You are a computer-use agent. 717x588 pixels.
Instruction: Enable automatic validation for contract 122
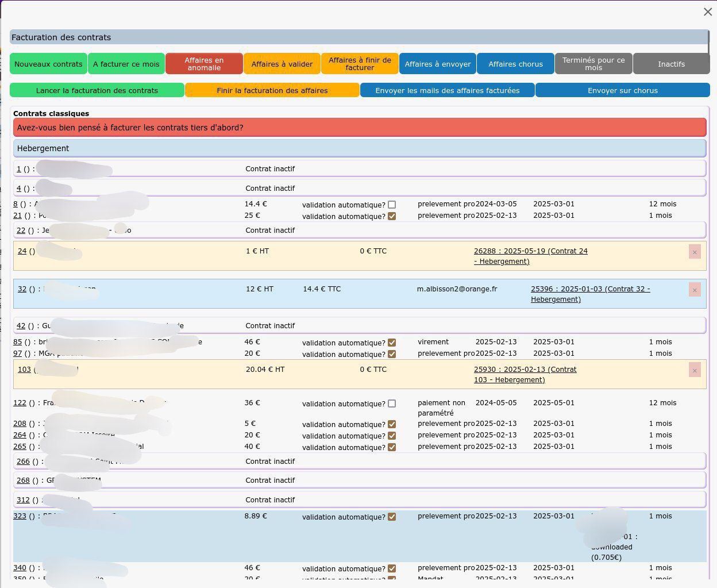tap(392, 403)
